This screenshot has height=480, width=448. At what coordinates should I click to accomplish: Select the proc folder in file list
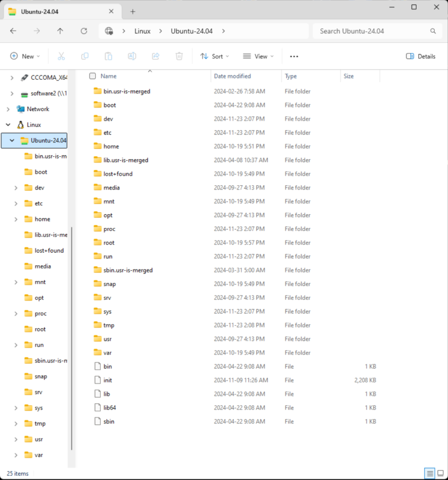point(235,229)
